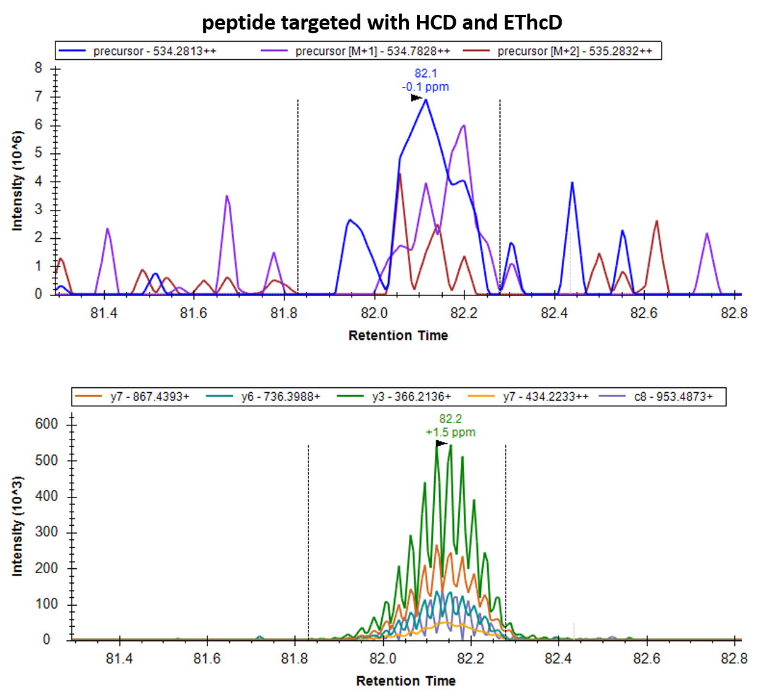This screenshot has height=700, width=768.
Task: Click the Intensity (10^3) y-axis title
Action: pyautogui.click(x=17, y=526)
